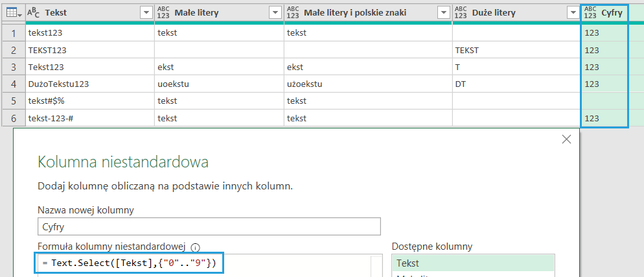
Task: Click the data type icon of Tekst column
Action: pyautogui.click(x=34, y=13)
